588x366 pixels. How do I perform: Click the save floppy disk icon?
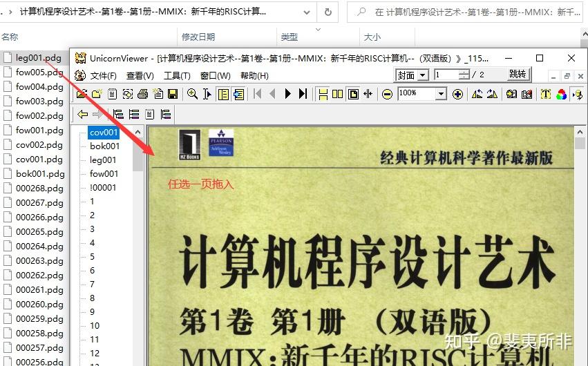(173, 94)
